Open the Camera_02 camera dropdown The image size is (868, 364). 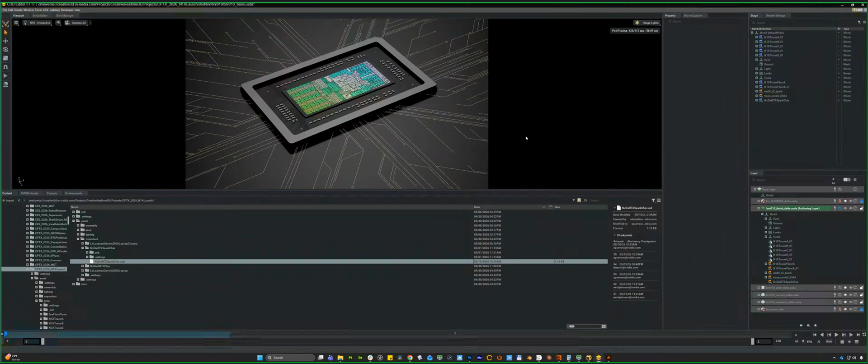tap(77, 23)
